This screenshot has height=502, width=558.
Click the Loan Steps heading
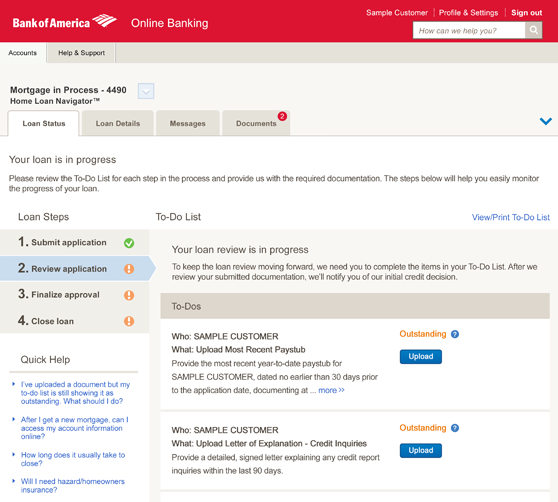click(43, 217)
